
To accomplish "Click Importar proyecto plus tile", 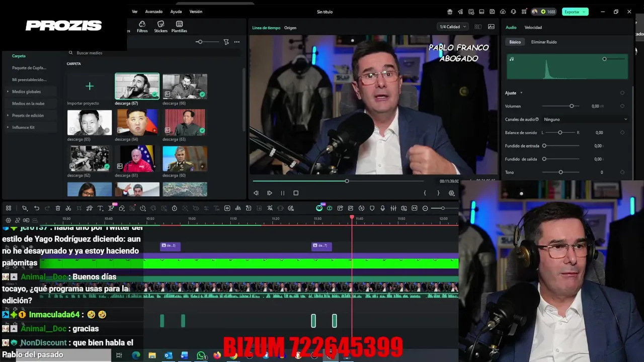I will pyautogui.click(x=90, y=86).
